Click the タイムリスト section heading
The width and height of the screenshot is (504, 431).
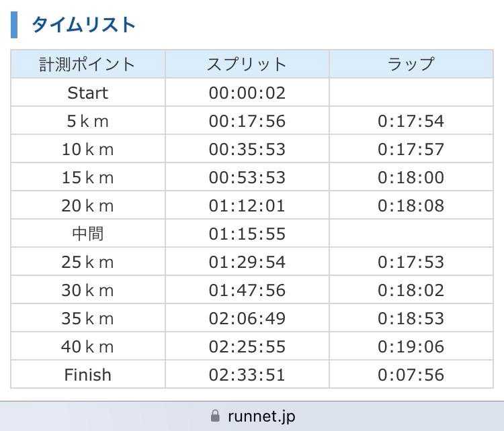[x=83, y=26]
